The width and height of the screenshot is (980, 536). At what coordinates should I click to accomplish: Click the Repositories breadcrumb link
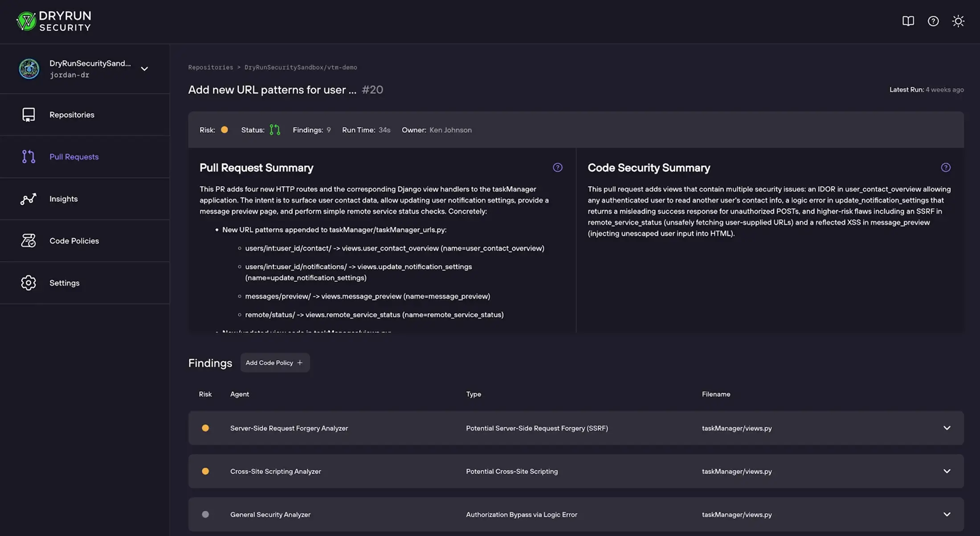(x=210, y=67)
